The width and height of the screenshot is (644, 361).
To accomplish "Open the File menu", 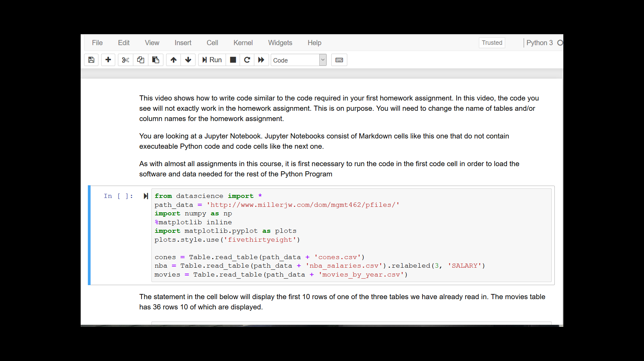I will point(97,43).
